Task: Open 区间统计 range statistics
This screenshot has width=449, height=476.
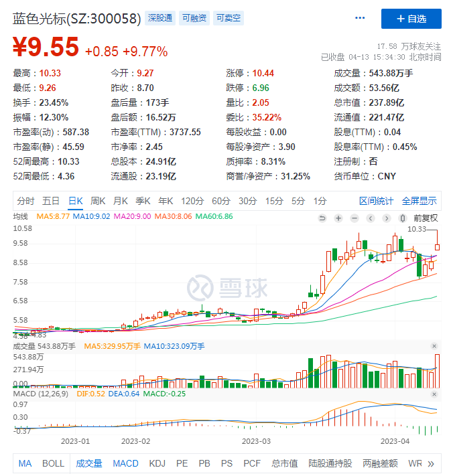Action: click(376, 201)
